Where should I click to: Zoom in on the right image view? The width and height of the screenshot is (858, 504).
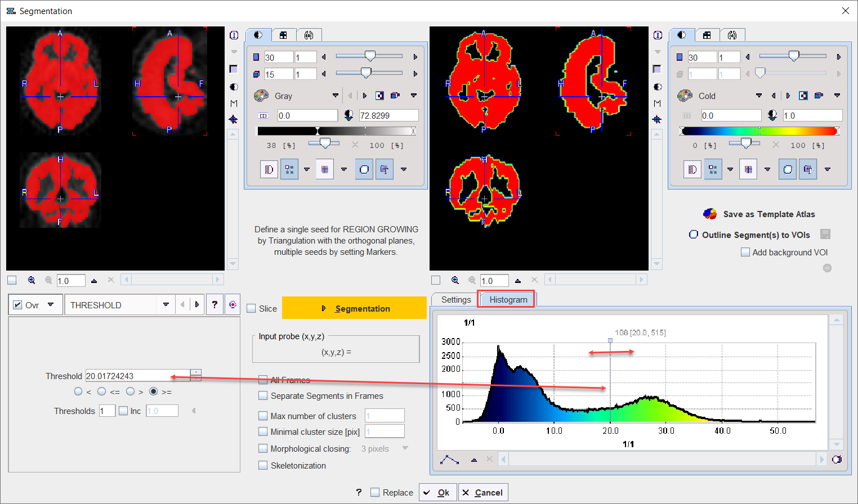455,280
